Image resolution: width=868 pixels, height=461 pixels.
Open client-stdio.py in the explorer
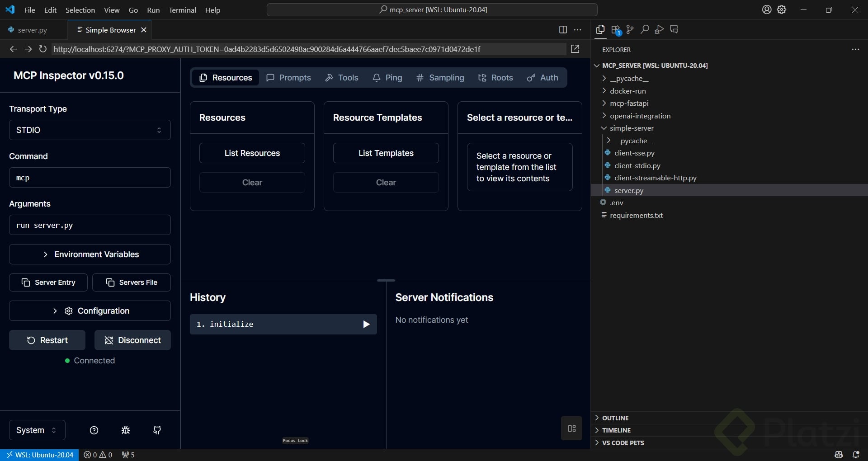pos(637,166)
